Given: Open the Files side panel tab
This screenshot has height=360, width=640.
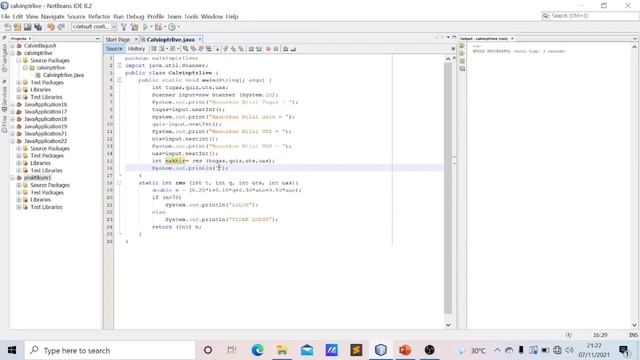Looking at the screenshot, I should 4,124.
